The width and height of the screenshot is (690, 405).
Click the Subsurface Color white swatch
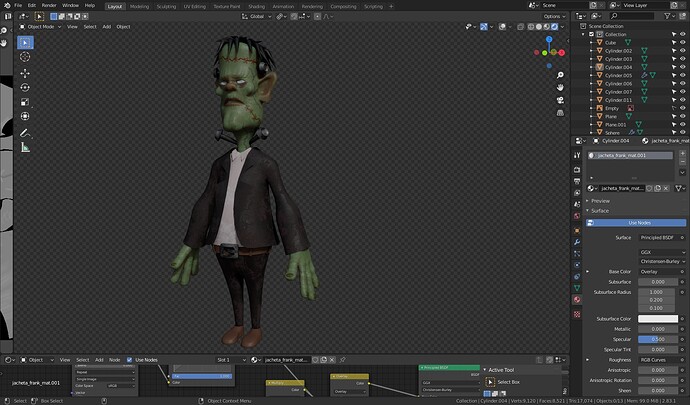tap(658, 319)
